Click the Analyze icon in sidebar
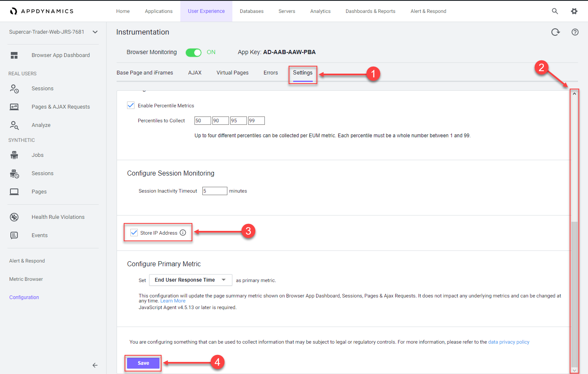This screenshot has height=374, width=588. pos(14,125)
